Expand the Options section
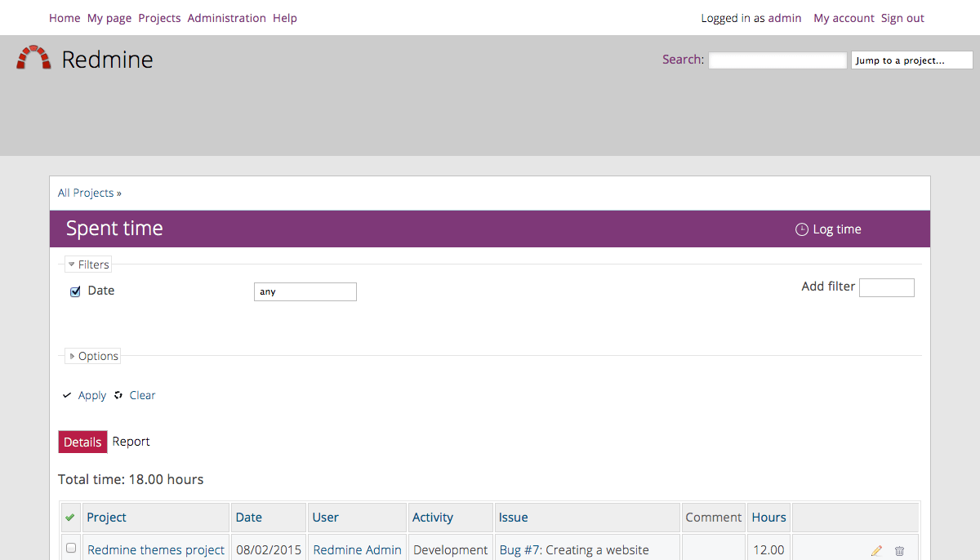 [93, 356]
